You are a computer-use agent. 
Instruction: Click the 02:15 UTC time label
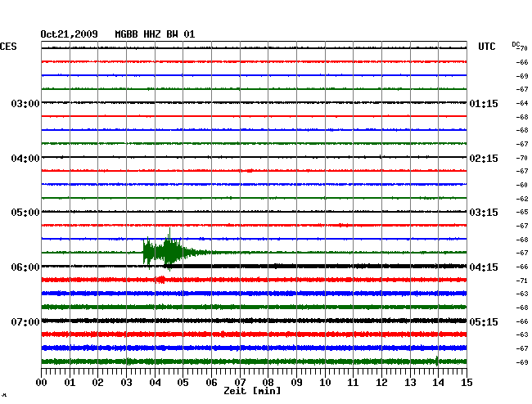point(484,159)
